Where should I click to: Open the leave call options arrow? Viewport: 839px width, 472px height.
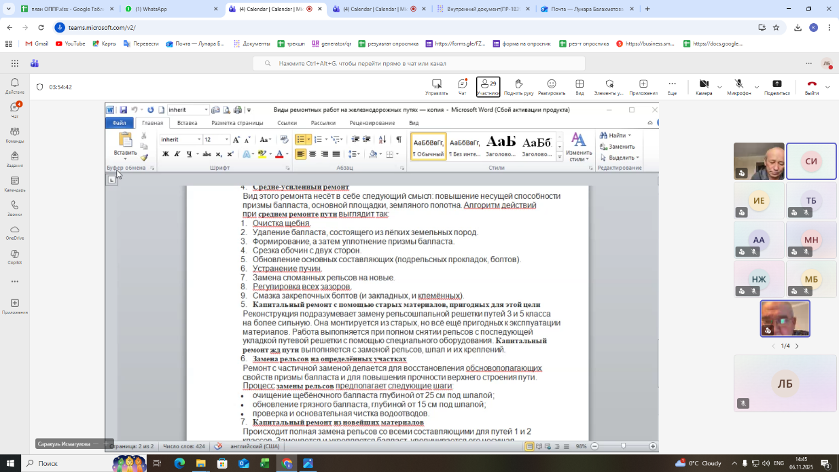(827, 86)
